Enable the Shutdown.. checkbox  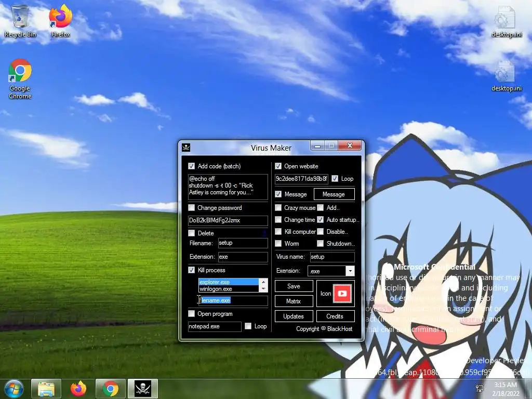coord(320,243)
